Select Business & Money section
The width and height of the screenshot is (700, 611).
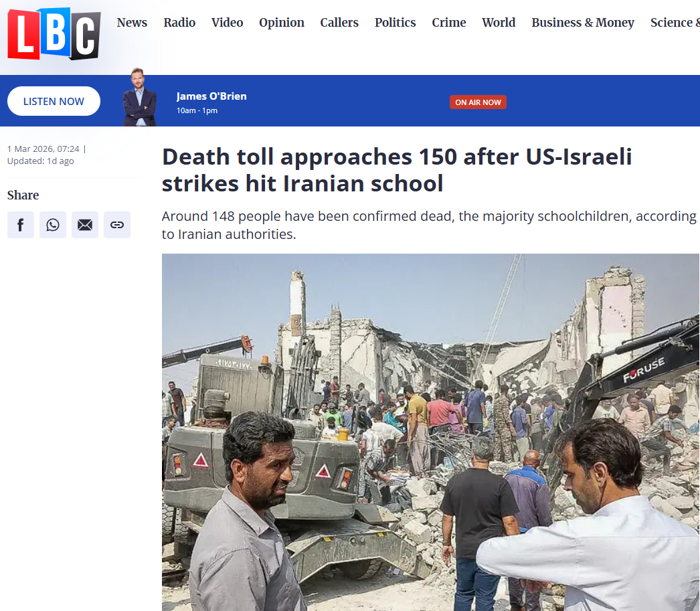pos(583,22)
